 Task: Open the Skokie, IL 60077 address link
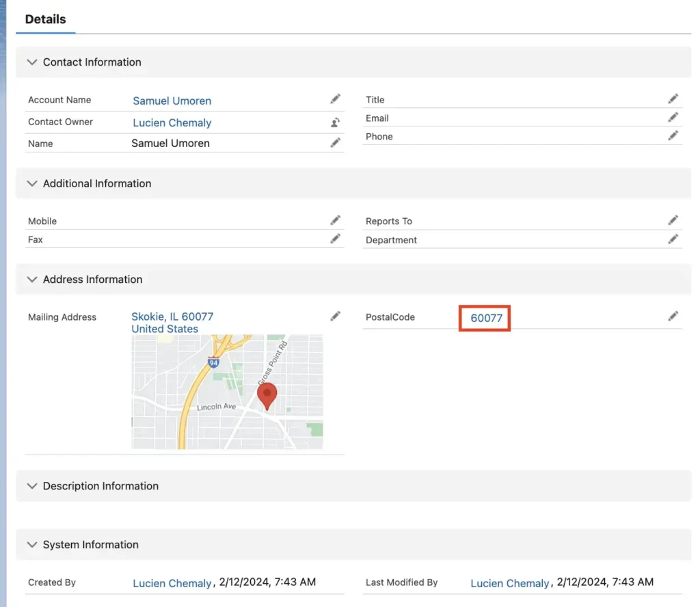click(x=172, y=316)
